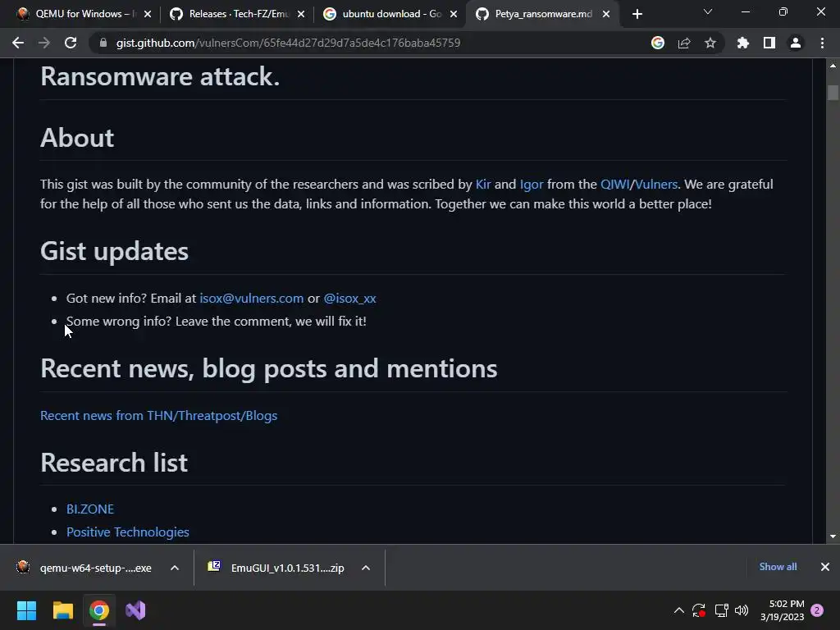
Task: Switch to the QEMU for Windows tab
Action: point(78,14)
